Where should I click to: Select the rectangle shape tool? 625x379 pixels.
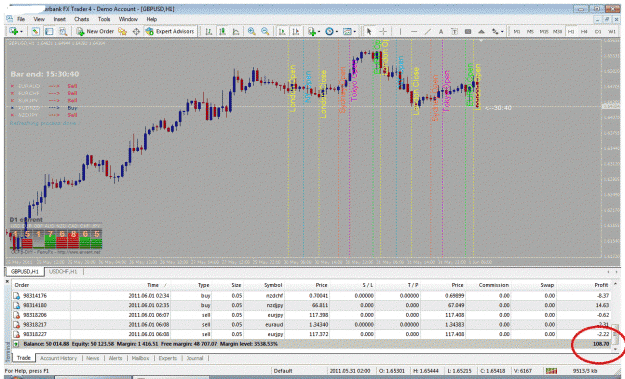click(468, 31)
